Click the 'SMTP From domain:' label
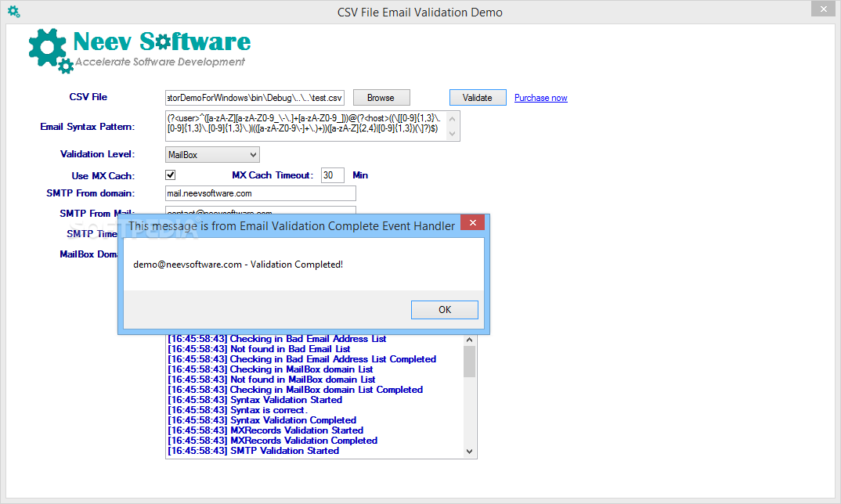This screenshot has height=504, width=841. [91, 193]
